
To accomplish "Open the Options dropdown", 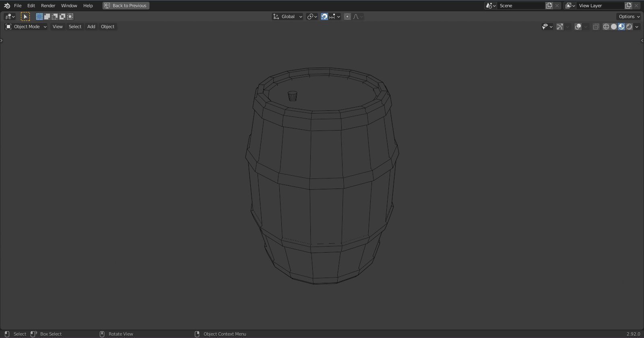I will tap(629, 17).
